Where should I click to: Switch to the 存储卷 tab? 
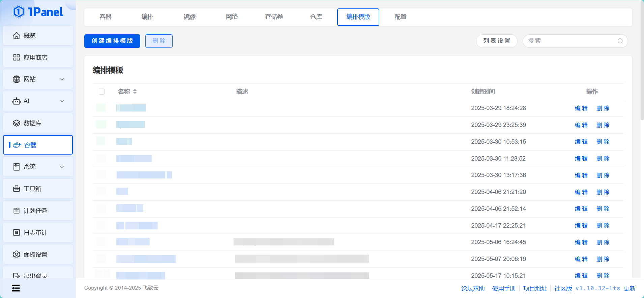tap(274, 17)
